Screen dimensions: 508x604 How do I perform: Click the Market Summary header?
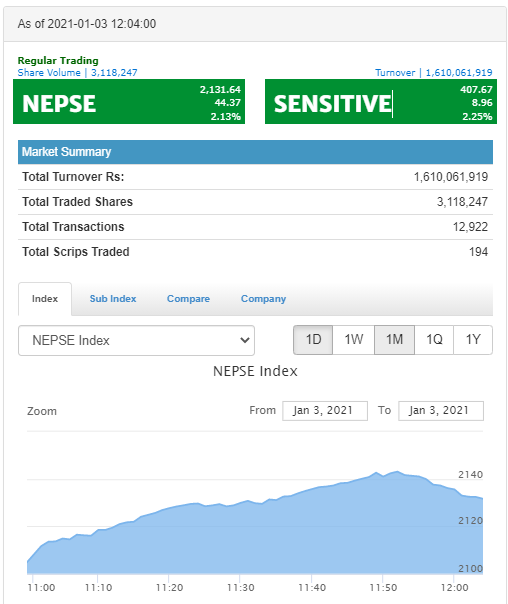(x=255, y=152)
